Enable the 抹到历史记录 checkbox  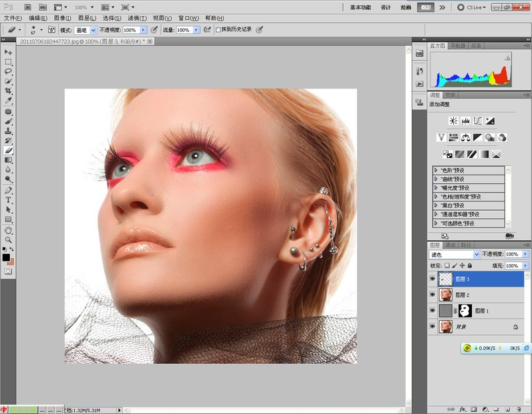(x=219, y=30)
